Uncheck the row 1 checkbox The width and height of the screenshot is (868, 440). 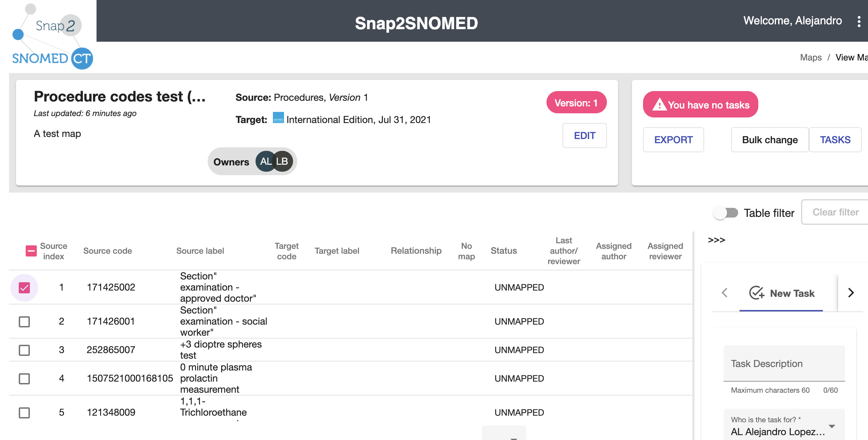click(24, 287)
